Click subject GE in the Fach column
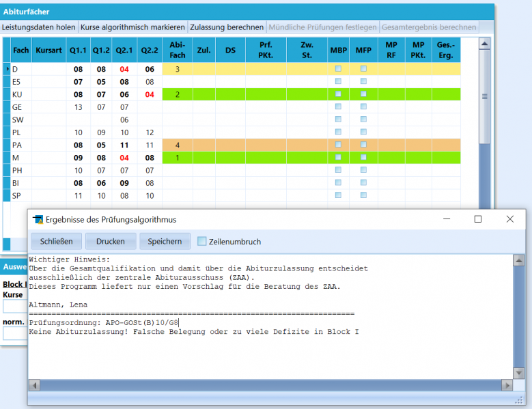 tap(17, 107)
